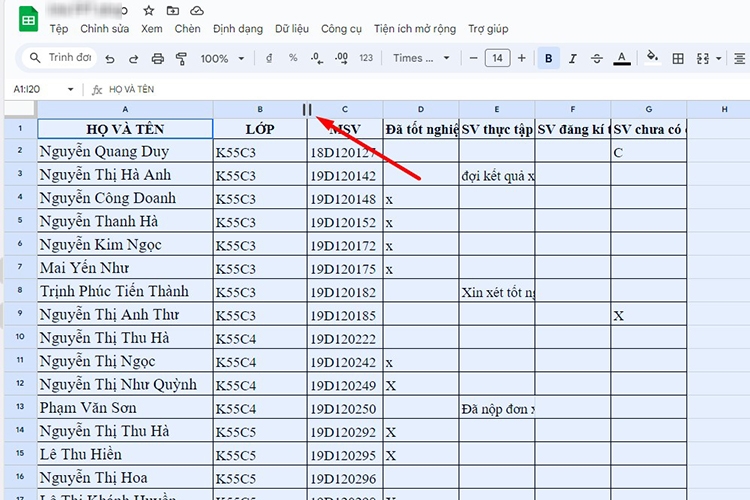Click the select-all corner box

[x=21, y=109]
